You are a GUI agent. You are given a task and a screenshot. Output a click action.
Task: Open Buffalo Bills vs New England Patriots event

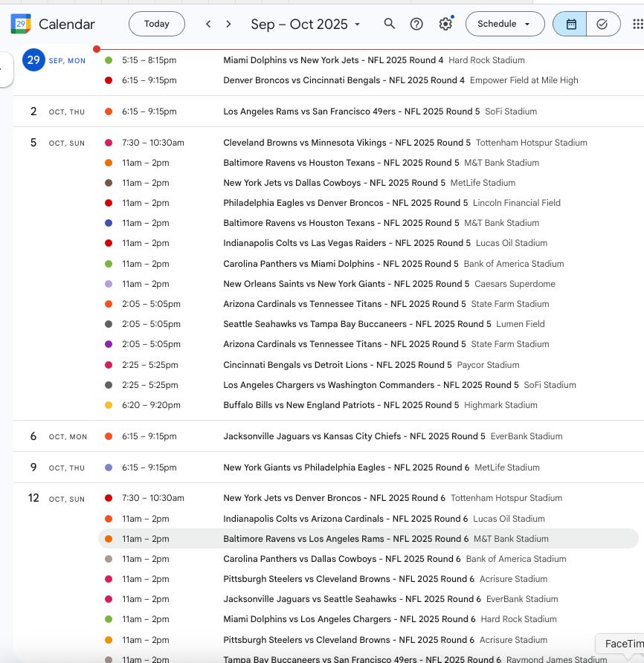368,404
